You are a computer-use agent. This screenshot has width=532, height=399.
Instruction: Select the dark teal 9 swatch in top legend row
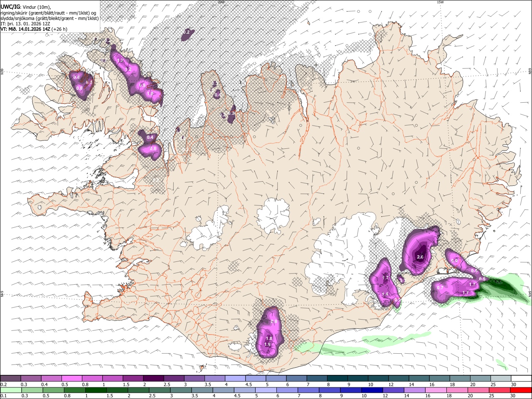tap(357, 379)
